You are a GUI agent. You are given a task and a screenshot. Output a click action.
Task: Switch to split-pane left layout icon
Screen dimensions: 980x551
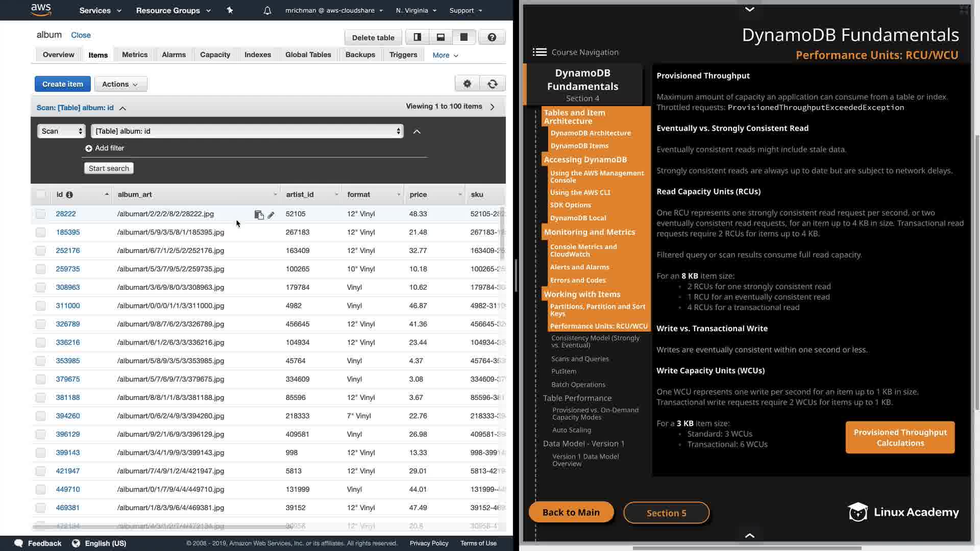(417, 37)
